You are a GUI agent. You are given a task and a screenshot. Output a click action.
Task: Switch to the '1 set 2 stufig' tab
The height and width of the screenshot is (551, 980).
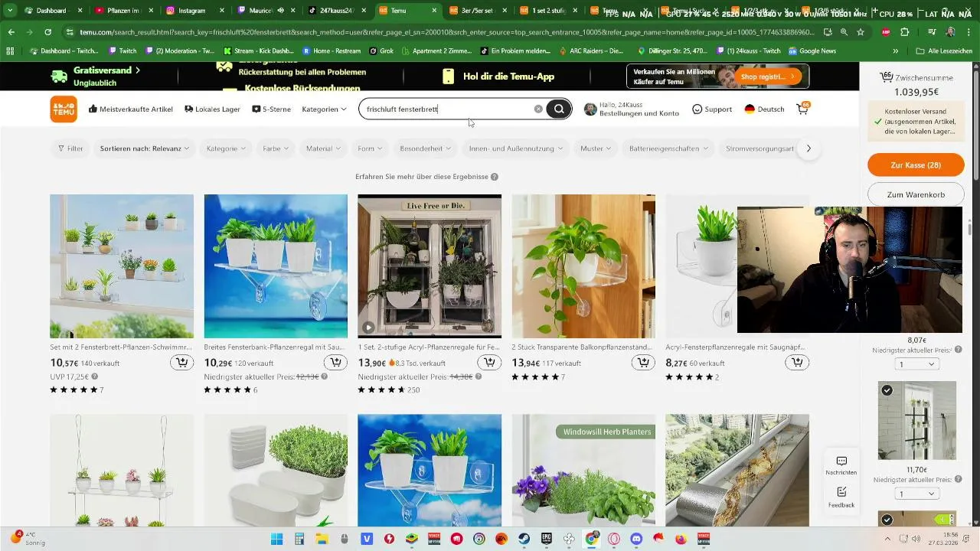(548, 11)
